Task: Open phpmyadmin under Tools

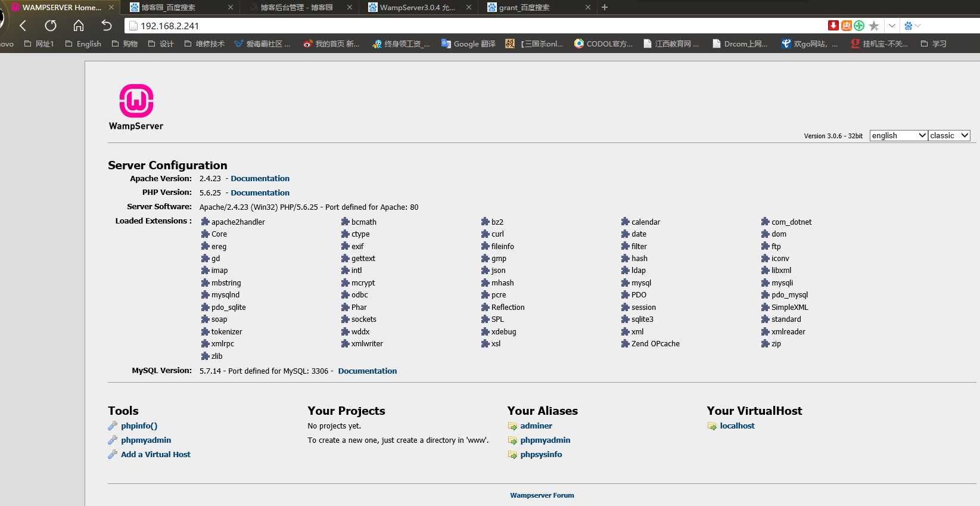Action: coord(146,440)
